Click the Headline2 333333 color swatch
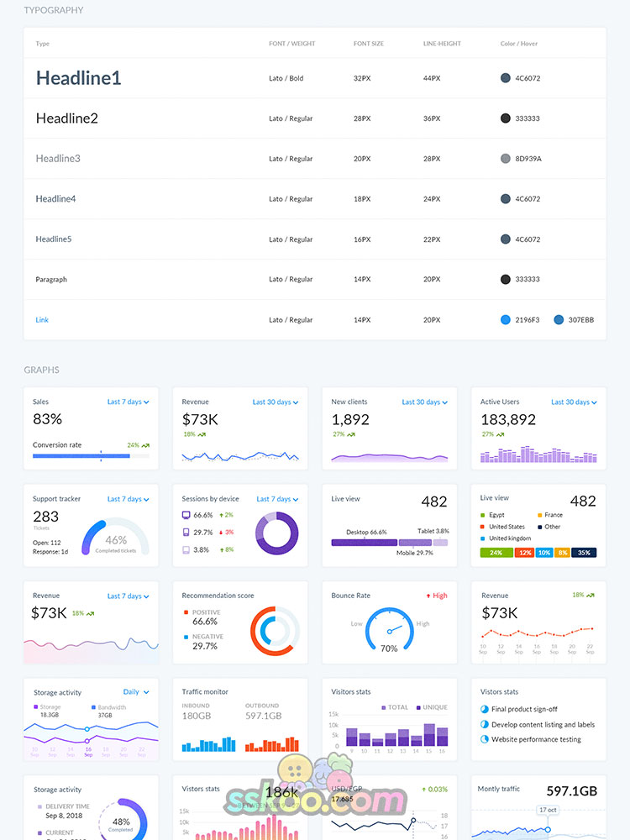The width and height of the screenshot is (630, 840). point(505,118)
